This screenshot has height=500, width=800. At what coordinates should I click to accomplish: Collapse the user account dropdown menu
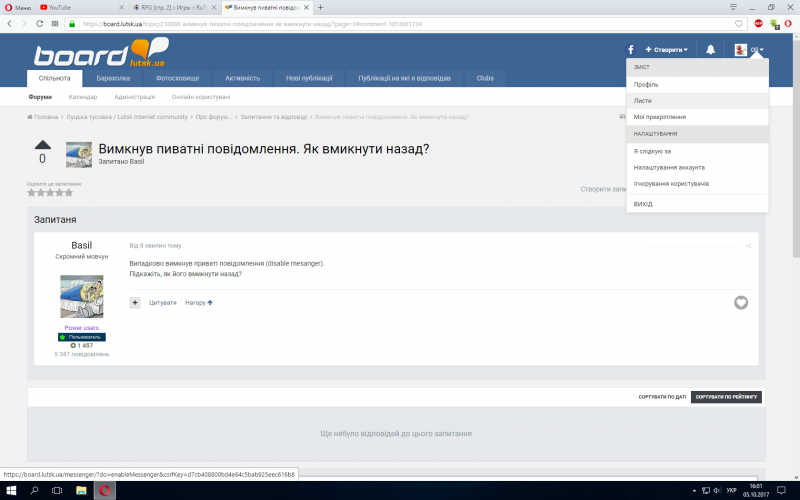point(750,49)
